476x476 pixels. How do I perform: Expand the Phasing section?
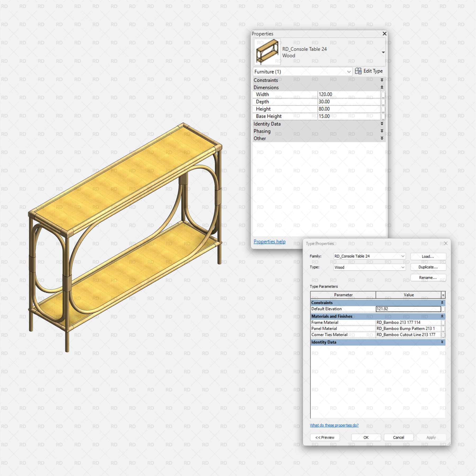(x=382, y=131)
